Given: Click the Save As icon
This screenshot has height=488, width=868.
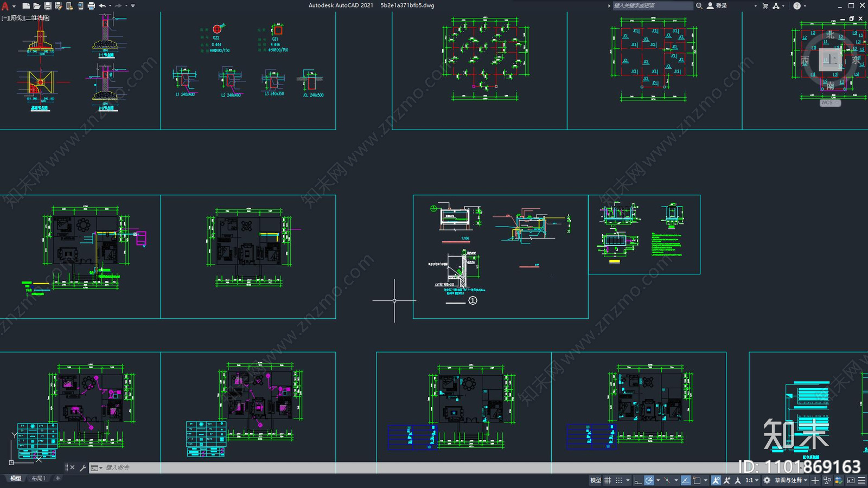Looking at the screenshot, I should pos(59,6).
